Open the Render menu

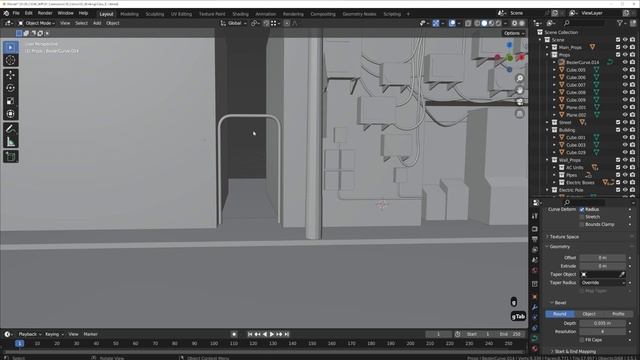click(45, 13)
